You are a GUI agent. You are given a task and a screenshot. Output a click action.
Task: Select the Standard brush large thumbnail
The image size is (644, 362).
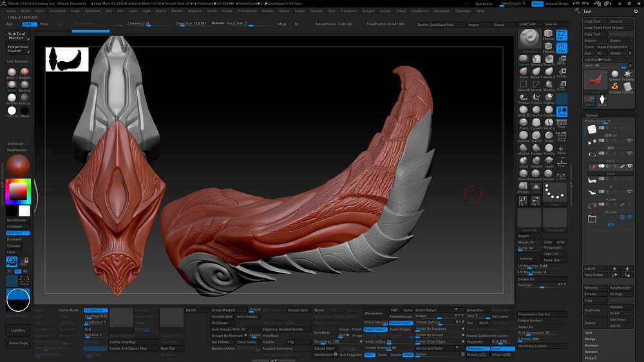[x=529, y=39]
